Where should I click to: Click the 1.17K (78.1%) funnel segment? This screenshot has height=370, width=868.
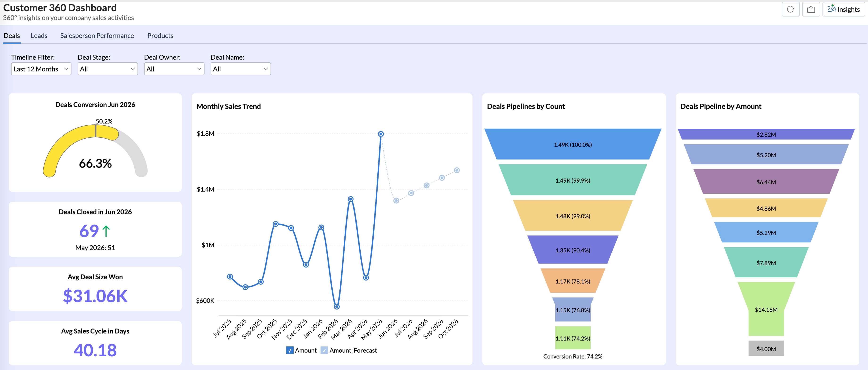click(573, 280)
